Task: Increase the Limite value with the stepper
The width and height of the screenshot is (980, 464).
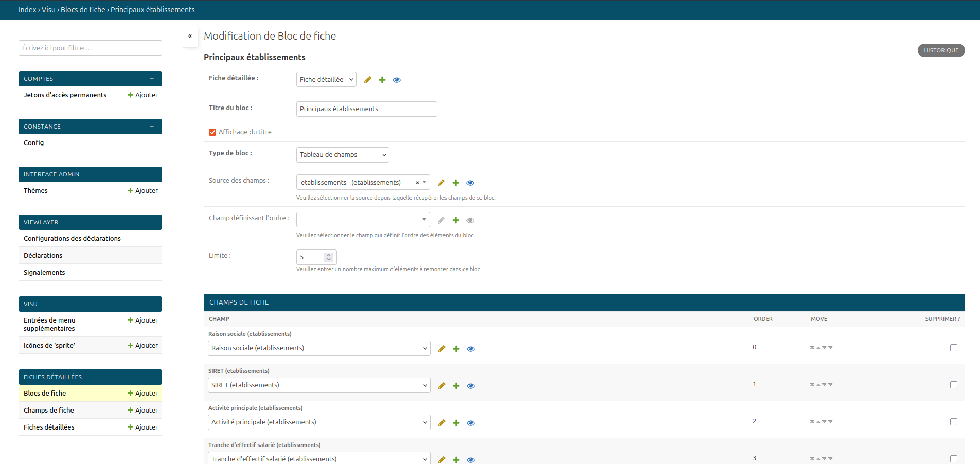Action: tap(329, 255)
